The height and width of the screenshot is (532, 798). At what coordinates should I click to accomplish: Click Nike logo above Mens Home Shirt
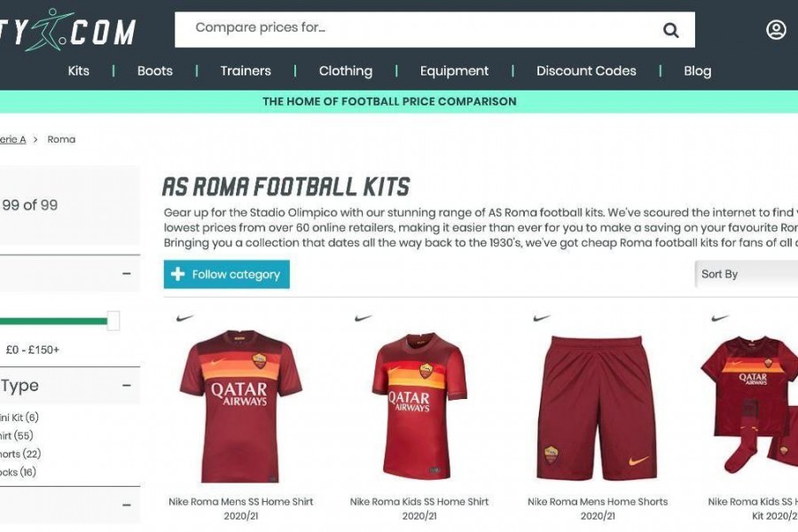(x=184, y=318)
